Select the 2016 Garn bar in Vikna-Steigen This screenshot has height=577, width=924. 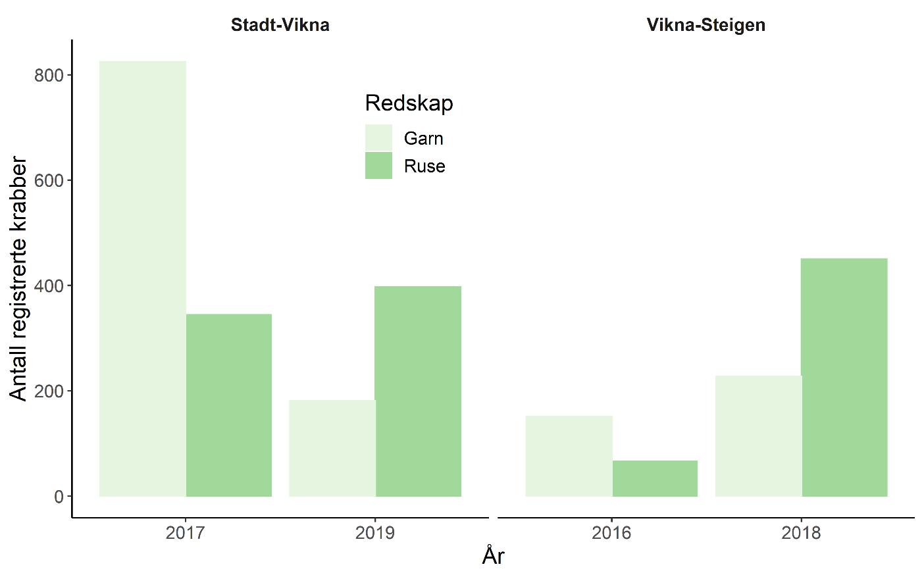[569, 456]
